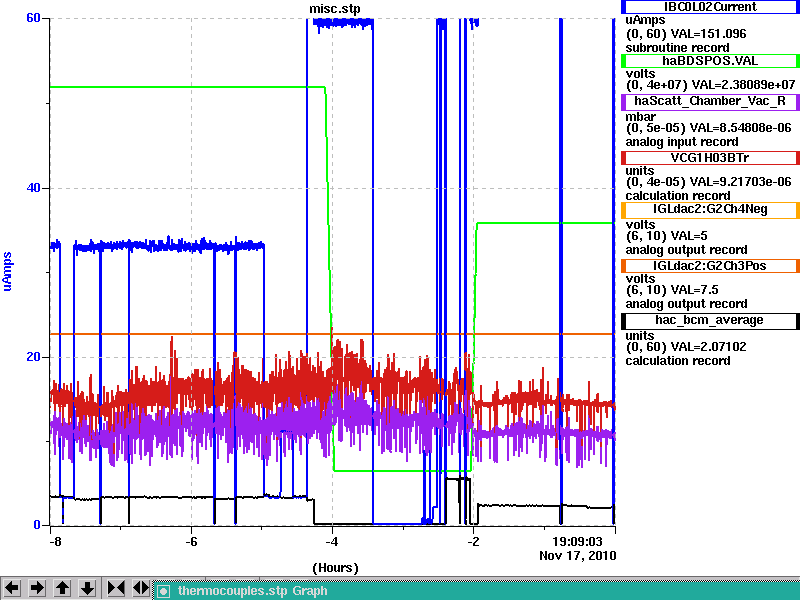800x600 pixels.
Task: Click the -2 tick on the time axis
Action: tap(473, 542)
